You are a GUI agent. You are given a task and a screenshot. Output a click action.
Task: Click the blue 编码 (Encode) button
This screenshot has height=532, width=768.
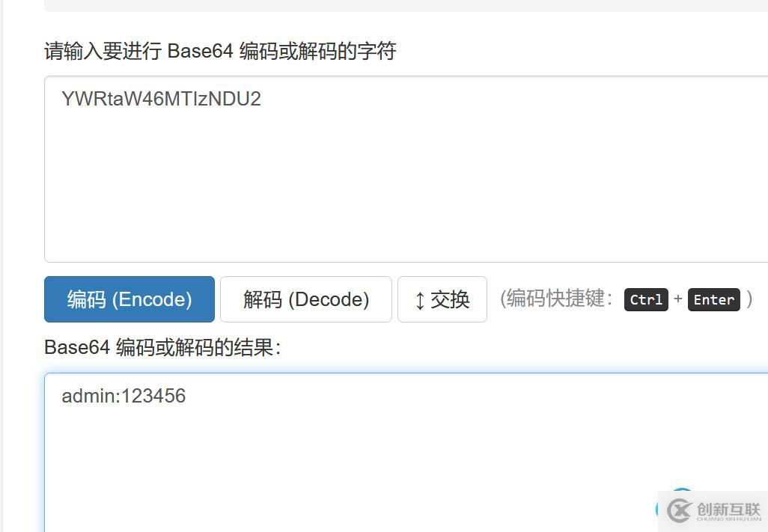click(129, 299)
